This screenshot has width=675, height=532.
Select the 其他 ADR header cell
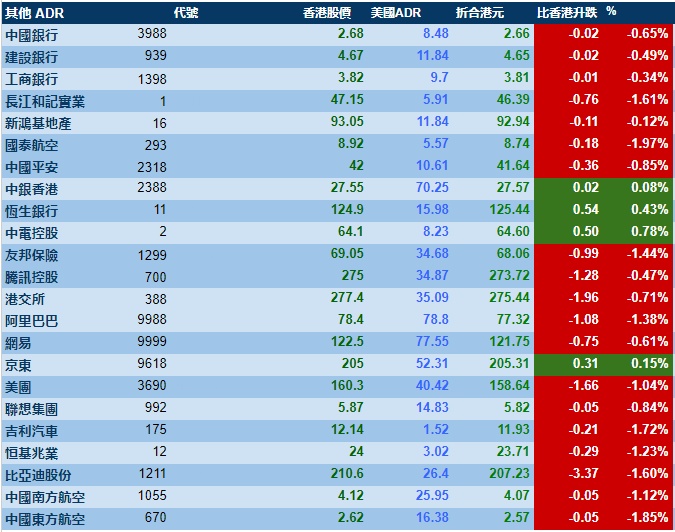coord(34,13)
